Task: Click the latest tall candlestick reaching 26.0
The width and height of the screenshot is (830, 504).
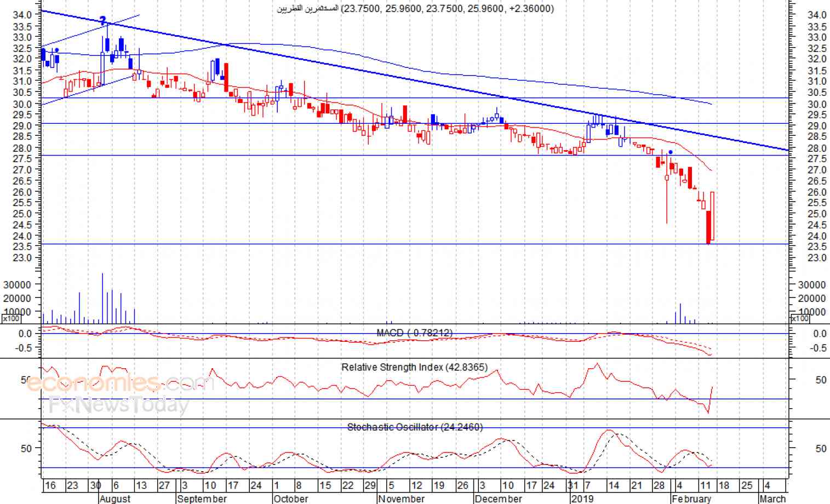Action: (x=712, y=216)
